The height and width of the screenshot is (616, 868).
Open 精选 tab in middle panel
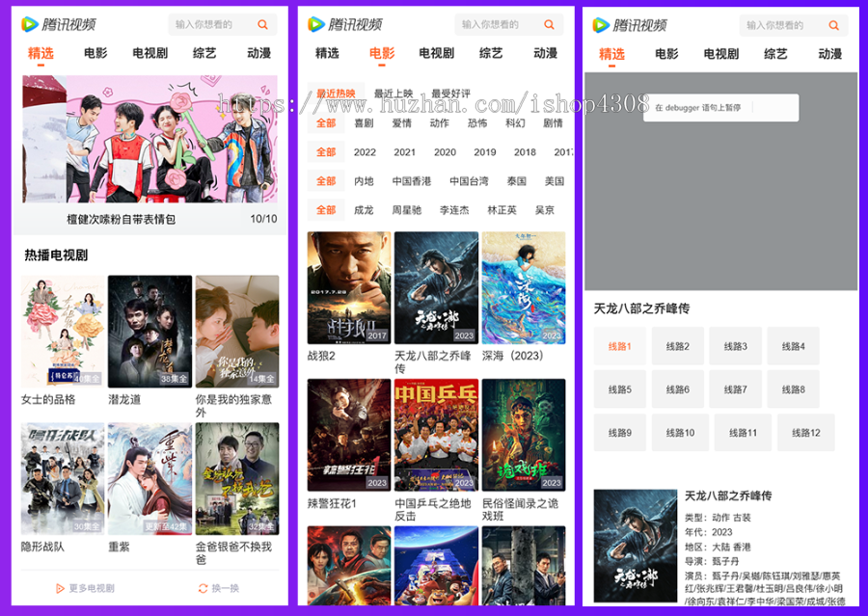click(327, 53)
